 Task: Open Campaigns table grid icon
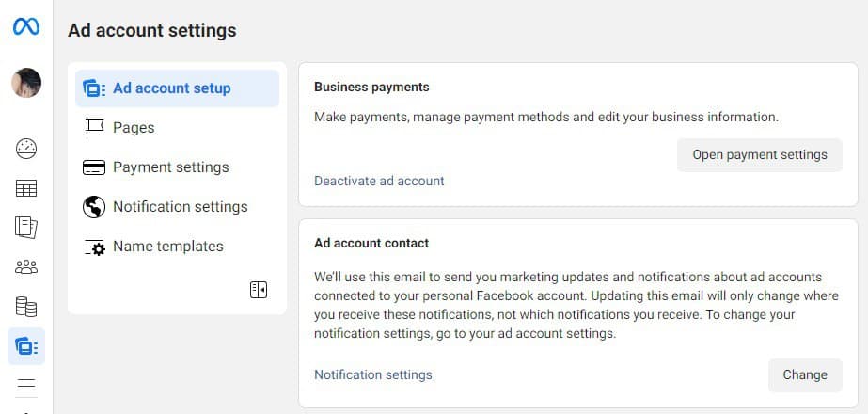[x=26, y=188]
